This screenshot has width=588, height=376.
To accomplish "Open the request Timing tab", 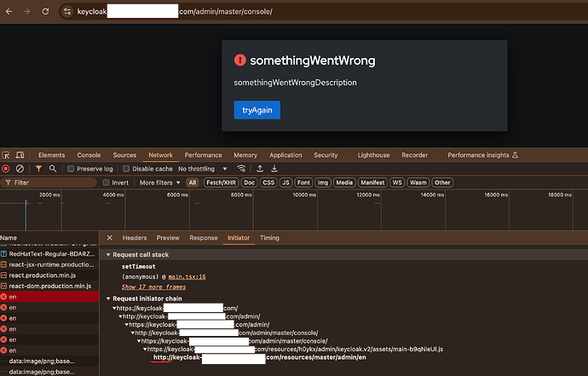I will pyautogui.click(x=269, y=238).
